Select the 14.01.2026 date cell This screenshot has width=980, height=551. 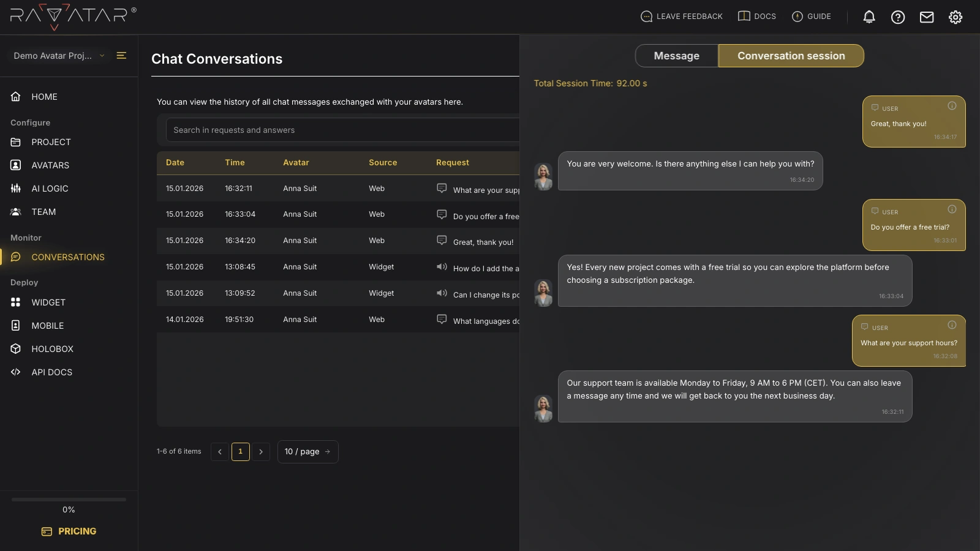click(x=184, y=320)
